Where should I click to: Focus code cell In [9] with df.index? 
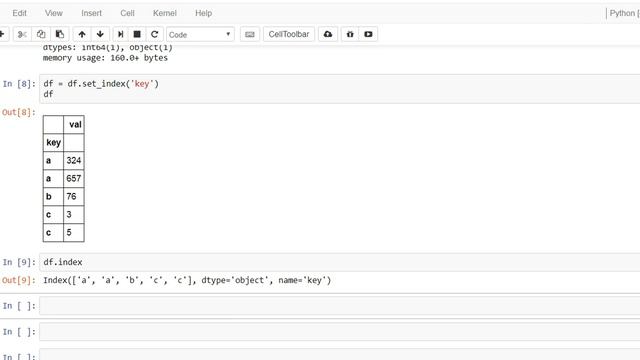(x=340, y=262)
